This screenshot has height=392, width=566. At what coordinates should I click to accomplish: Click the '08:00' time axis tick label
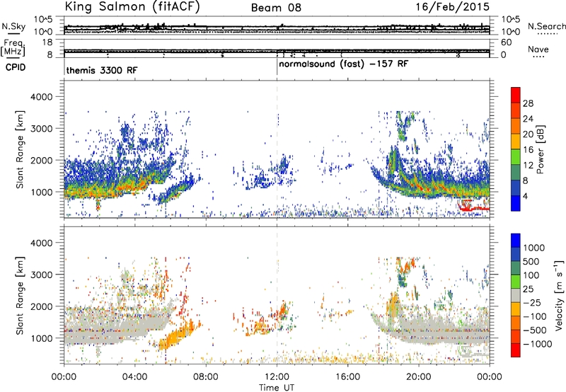coord(206,377)
